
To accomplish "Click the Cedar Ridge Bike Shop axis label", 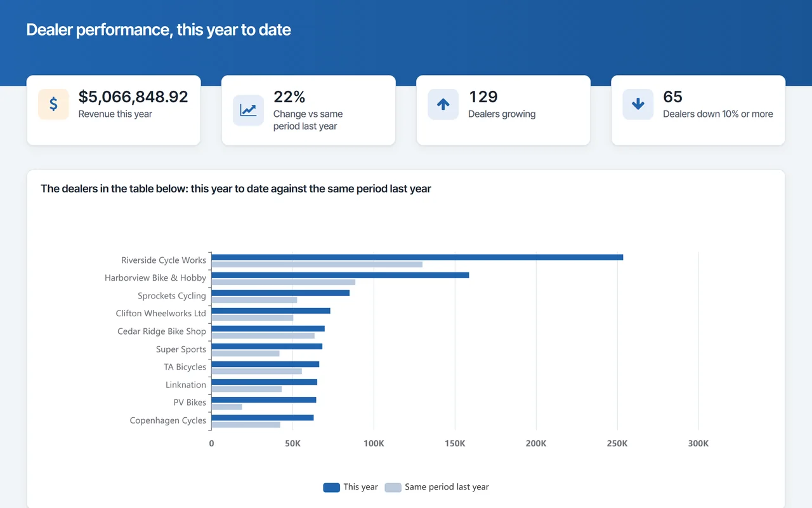I will [x=162, y=331].
